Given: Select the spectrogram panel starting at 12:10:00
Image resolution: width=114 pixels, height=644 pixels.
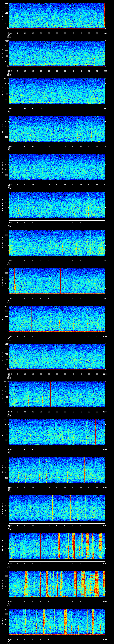Looking at the screenshot, I should point(57,357).
